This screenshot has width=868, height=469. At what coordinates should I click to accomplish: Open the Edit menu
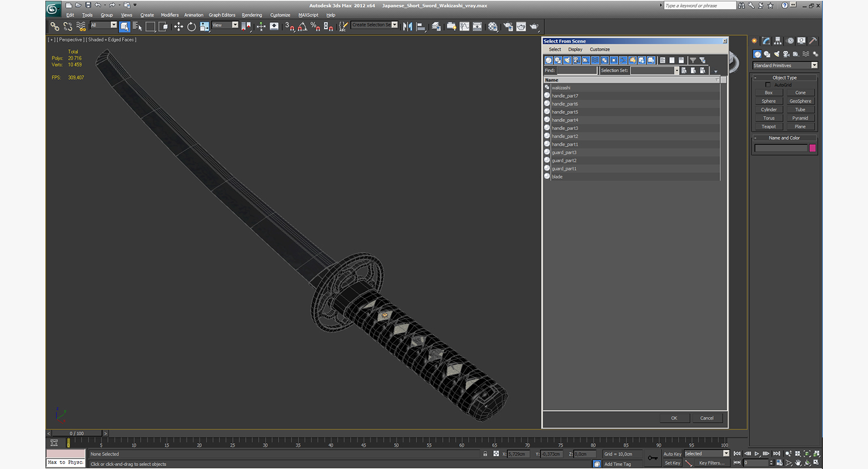pos(70,15)
